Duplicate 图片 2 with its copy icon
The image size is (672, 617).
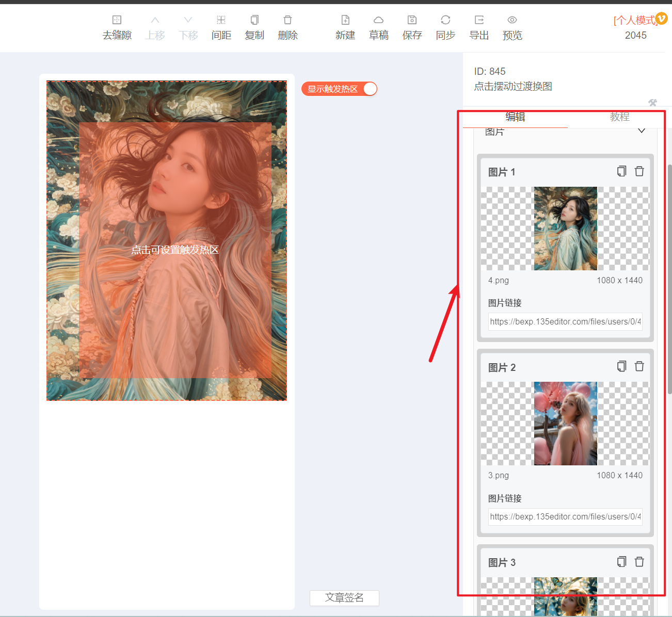(622, 366)
